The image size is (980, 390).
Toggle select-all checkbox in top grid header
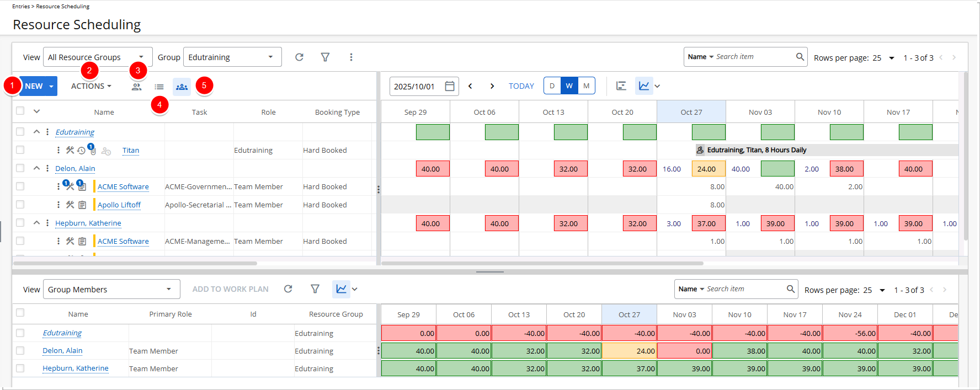point(20,111)
